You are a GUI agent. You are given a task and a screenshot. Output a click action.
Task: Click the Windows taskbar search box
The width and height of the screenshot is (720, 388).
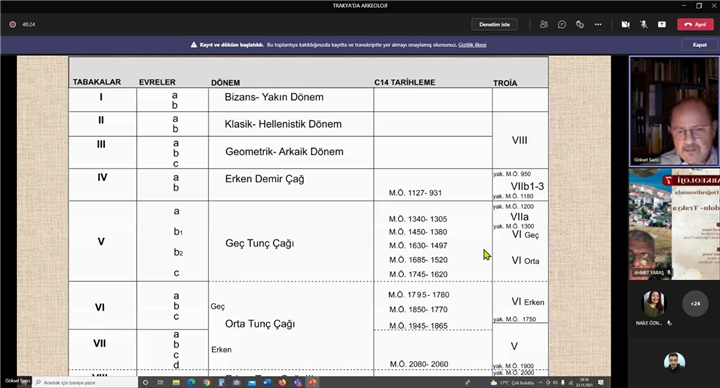[85, 382]
